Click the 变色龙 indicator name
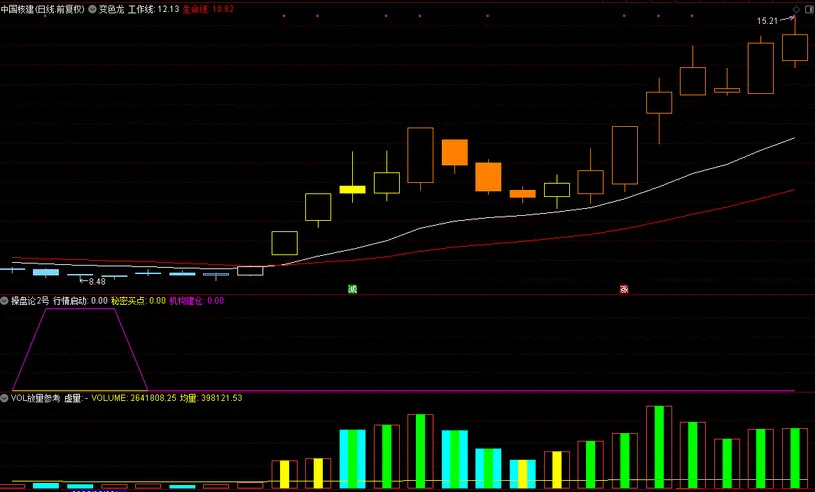 (x=112, y=9)
